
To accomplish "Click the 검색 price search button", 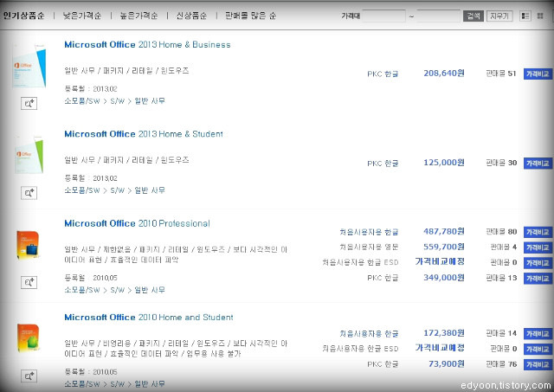I will (x=473, y=16).
